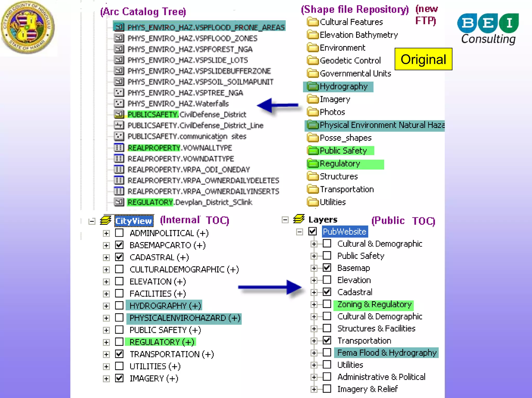The width and height of the screenshot is (532, 398).
Task: Enable the HYDROGRAPHY layer checkbox
Action: click(119, 305)
